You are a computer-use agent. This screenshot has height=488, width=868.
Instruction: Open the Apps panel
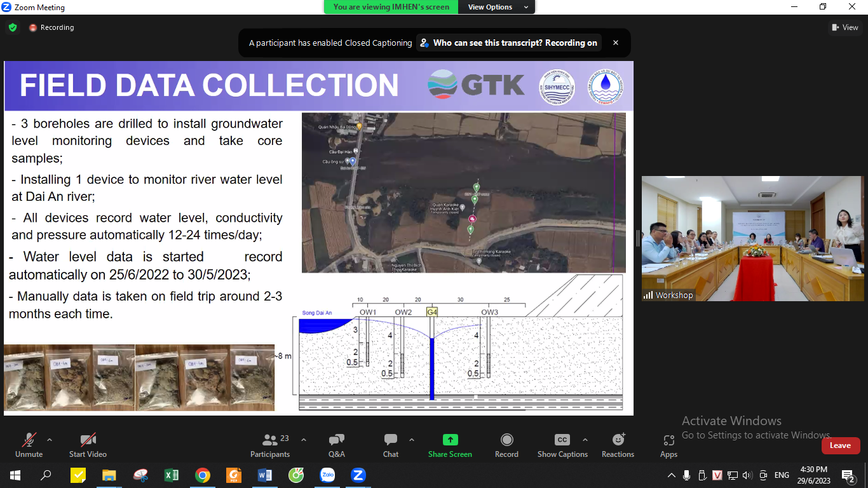(x=668, y=445)
